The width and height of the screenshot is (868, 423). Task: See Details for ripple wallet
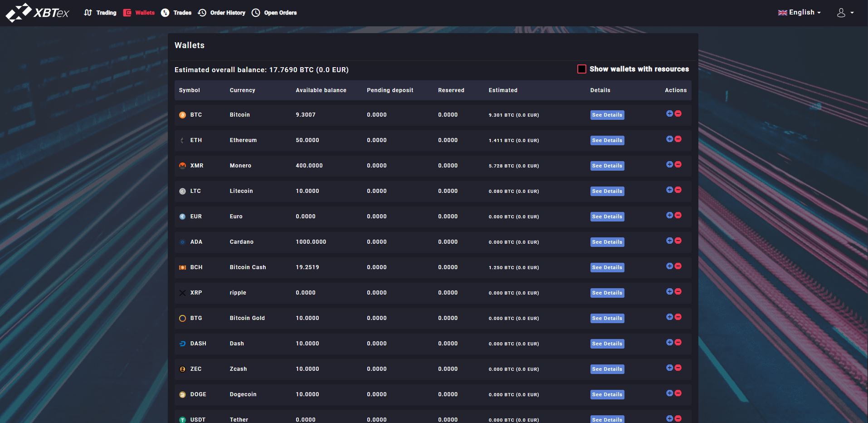607,293
